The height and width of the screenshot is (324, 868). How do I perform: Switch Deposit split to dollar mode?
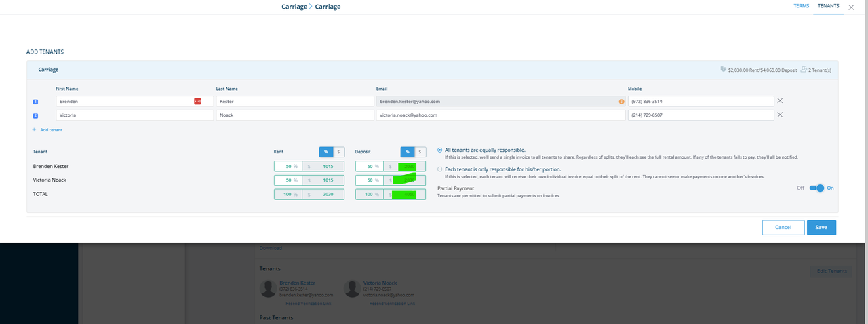(420, 152)
